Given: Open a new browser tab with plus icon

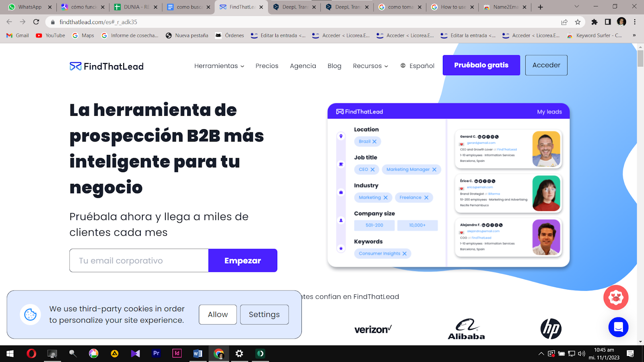Looking at the screenshot, I should click(540, 7).
